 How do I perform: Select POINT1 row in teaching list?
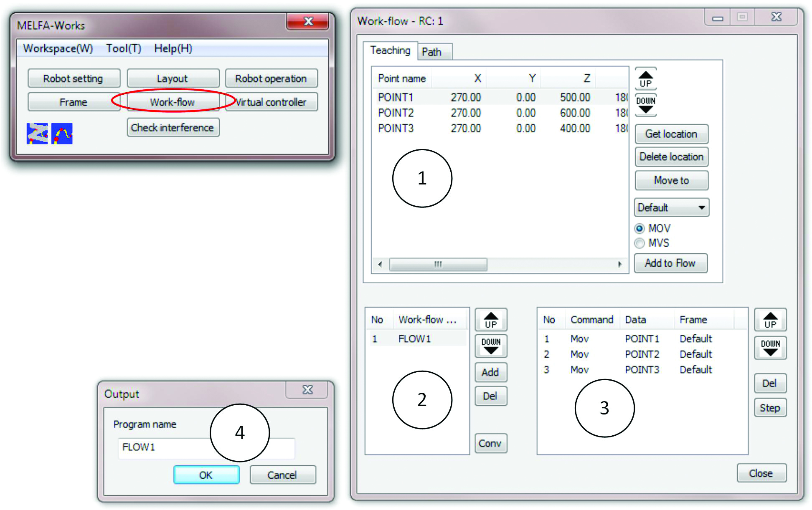click(x=500, y=97)
